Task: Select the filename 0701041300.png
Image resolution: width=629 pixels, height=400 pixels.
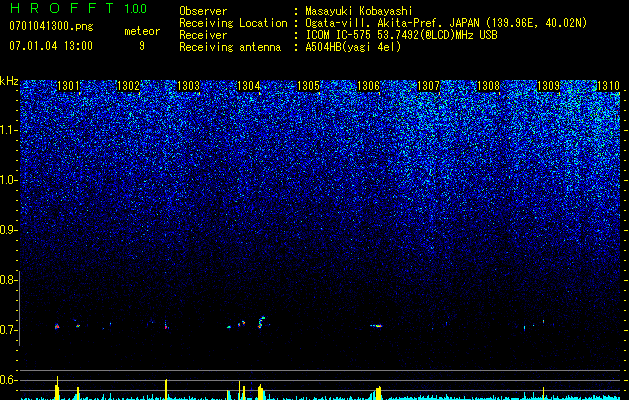Action: tap(51, 26)
